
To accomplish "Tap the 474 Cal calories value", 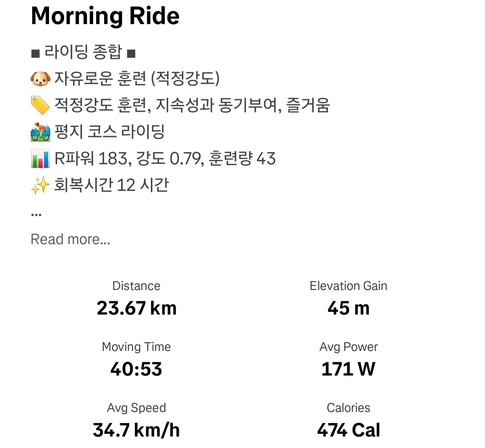I will (x=349, y=430).
